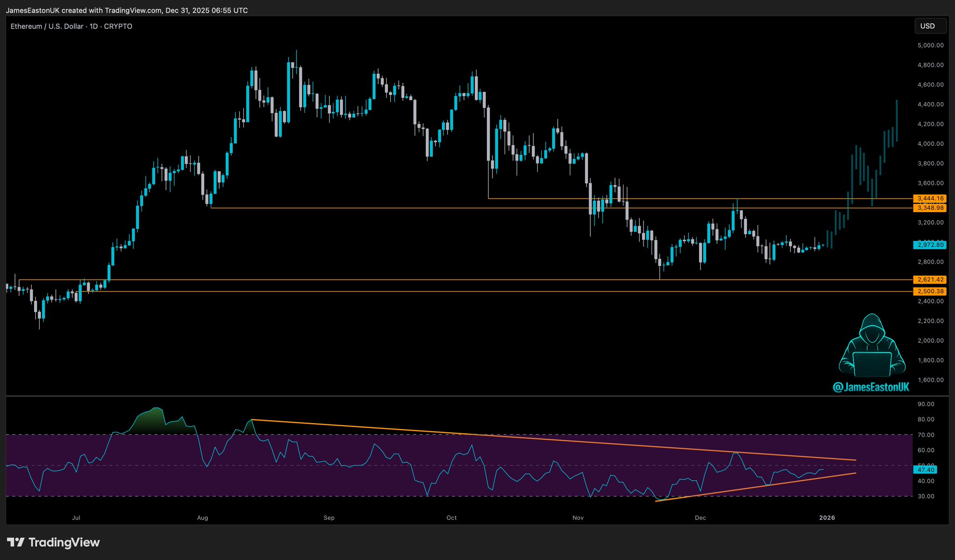Click the TradingView logo at bottom
The height and width of the screenshot is (560, 955).
[x=54, y=542]
